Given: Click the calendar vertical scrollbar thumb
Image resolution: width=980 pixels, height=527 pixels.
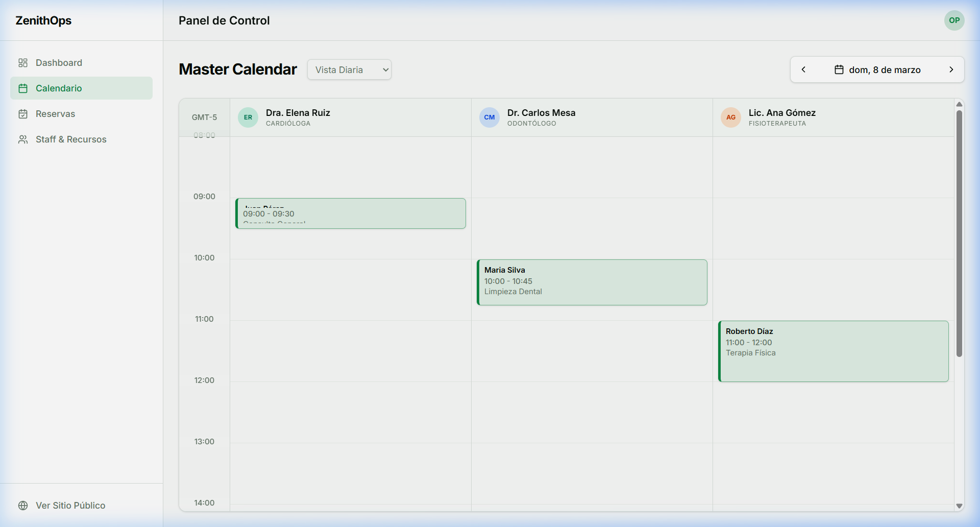Looking at the screenshot, I should [x=959, y=233].
